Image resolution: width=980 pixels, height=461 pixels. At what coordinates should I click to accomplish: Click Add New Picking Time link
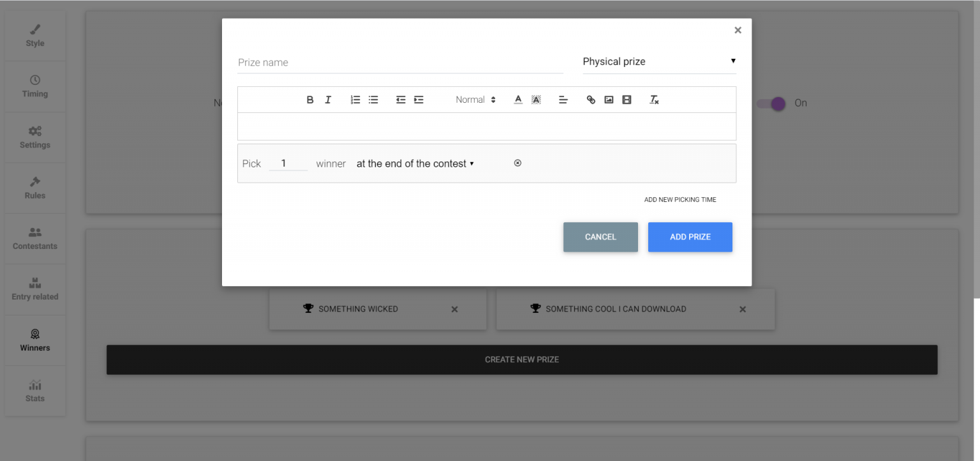[x=680, y=200]
